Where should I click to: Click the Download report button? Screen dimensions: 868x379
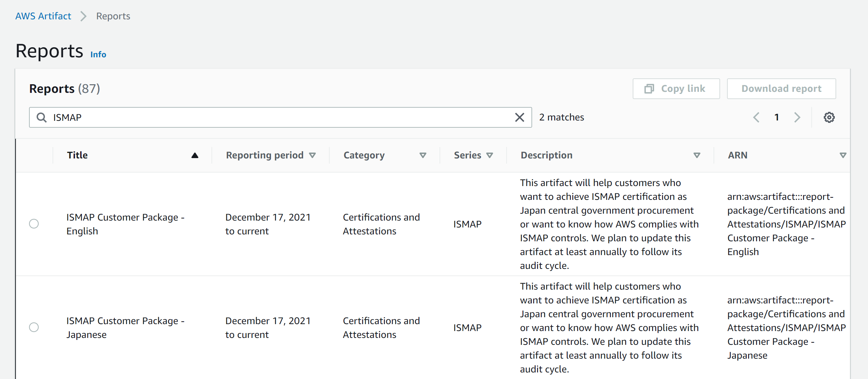pos(781,89)
